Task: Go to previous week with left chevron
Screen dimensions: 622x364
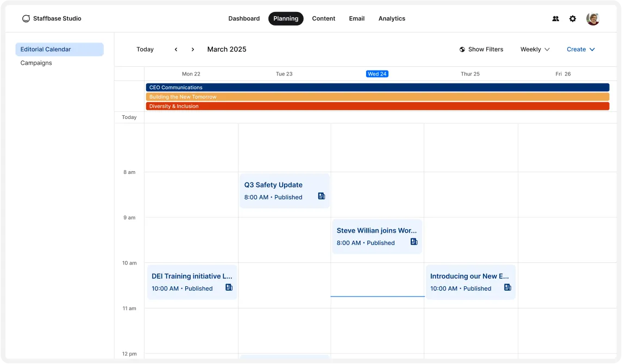Action: 176,49
